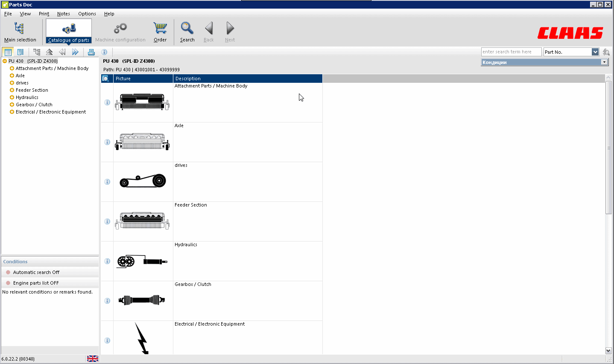Click the Picture column header selector
The image size is (614, 364).
[x=105, y=78]
